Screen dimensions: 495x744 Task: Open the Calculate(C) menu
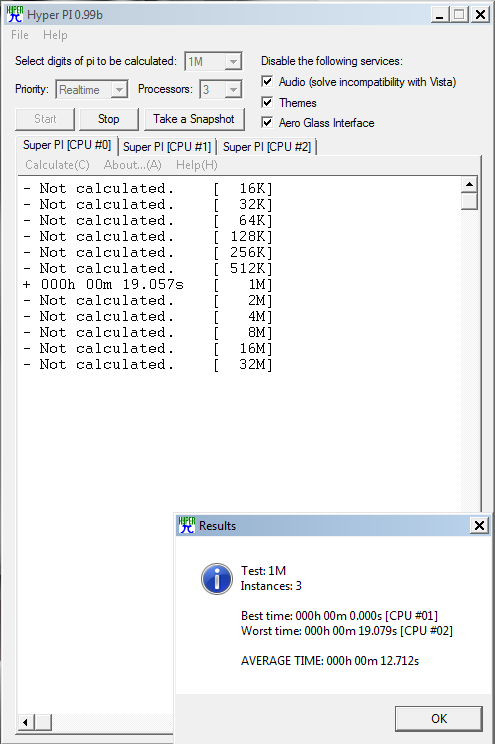click(x=57, y=165)
